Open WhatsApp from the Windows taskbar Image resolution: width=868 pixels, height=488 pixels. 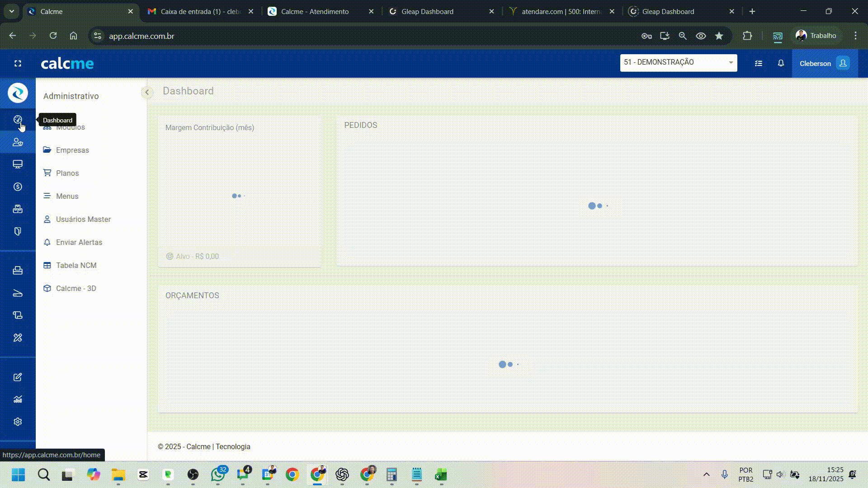click(218, 474)
